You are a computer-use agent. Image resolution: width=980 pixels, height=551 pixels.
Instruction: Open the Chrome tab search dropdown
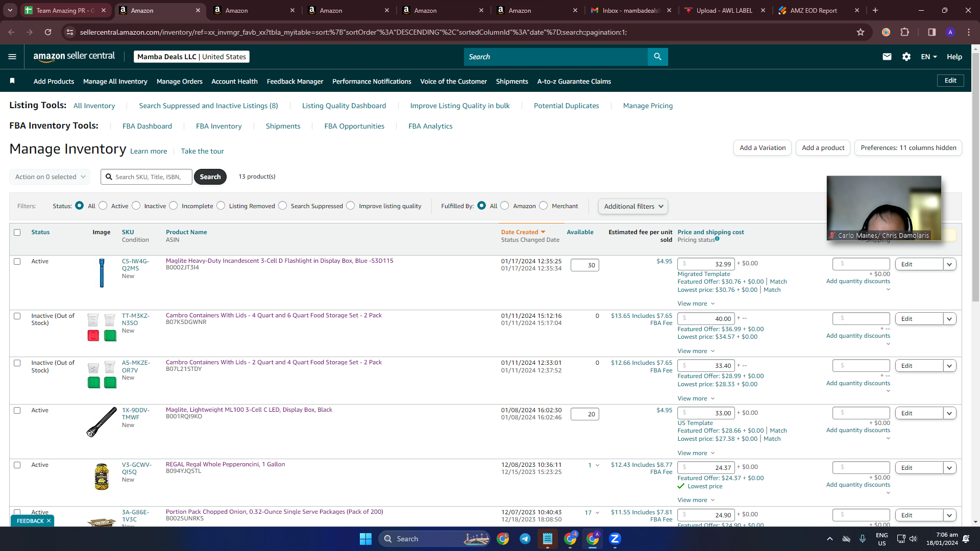[10, 10]
